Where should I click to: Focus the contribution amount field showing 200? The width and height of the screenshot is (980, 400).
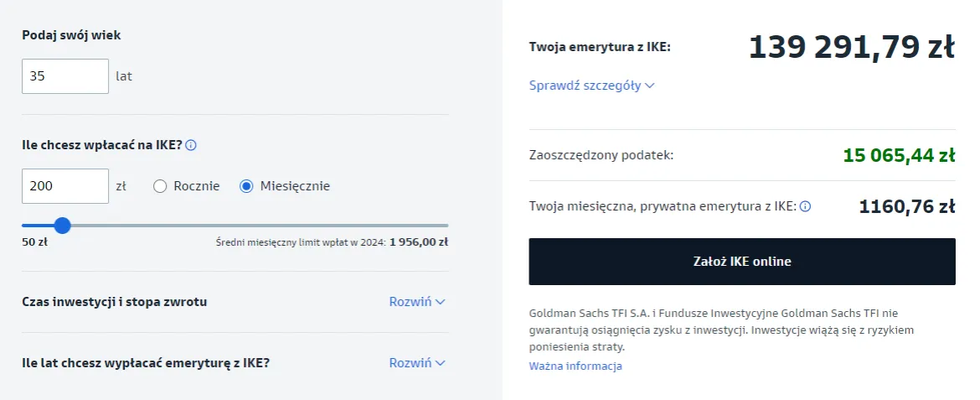(x=65, y=186)
